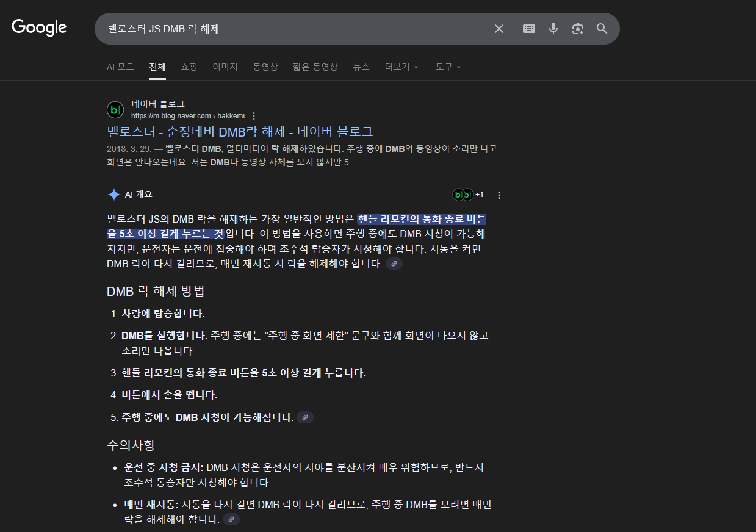Click the Naver blog favicon in the first result
Screen dimensions: 756x532
point(115,110)
